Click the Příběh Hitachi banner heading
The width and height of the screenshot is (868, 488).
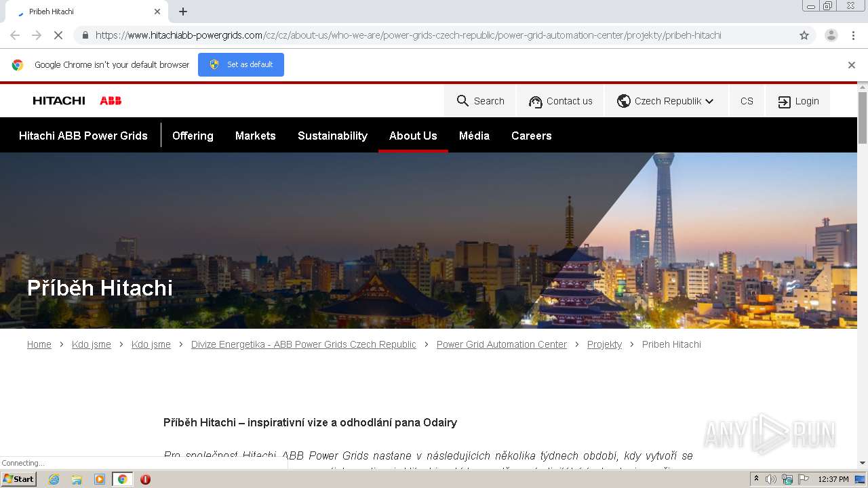100,288
